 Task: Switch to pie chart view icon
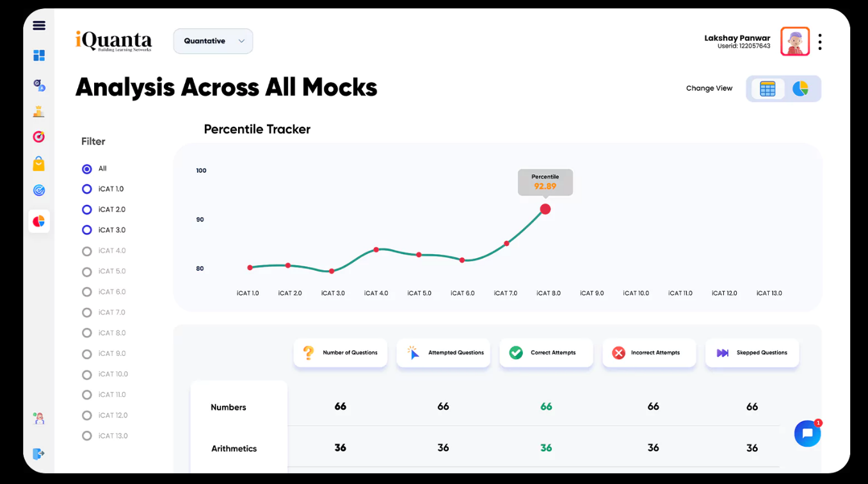click(800, 89)
